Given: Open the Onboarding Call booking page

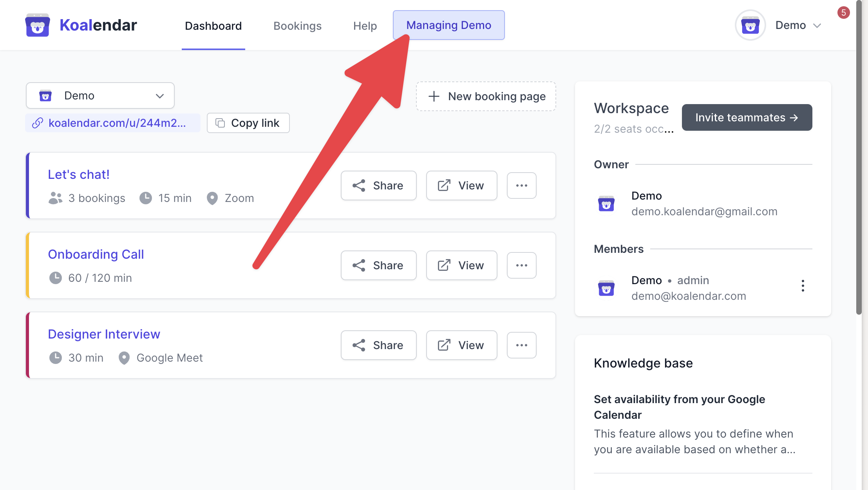Looking at the screenshot, I should (96, 254).
